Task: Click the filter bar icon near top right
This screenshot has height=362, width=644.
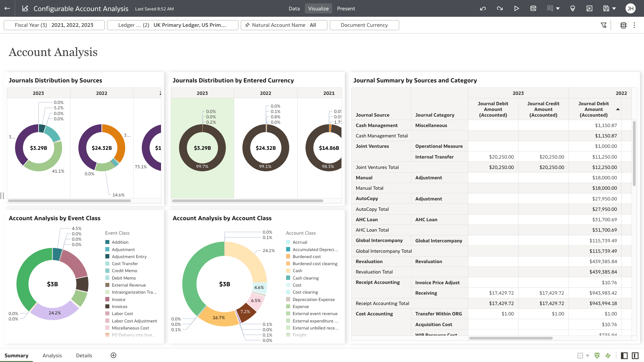Action: 604,25
